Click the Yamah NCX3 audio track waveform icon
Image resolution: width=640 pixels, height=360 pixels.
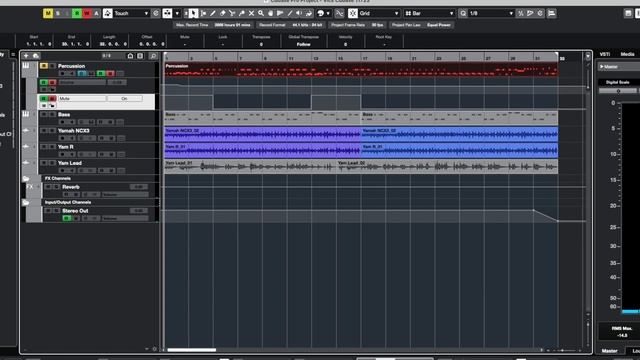[26, 131]
